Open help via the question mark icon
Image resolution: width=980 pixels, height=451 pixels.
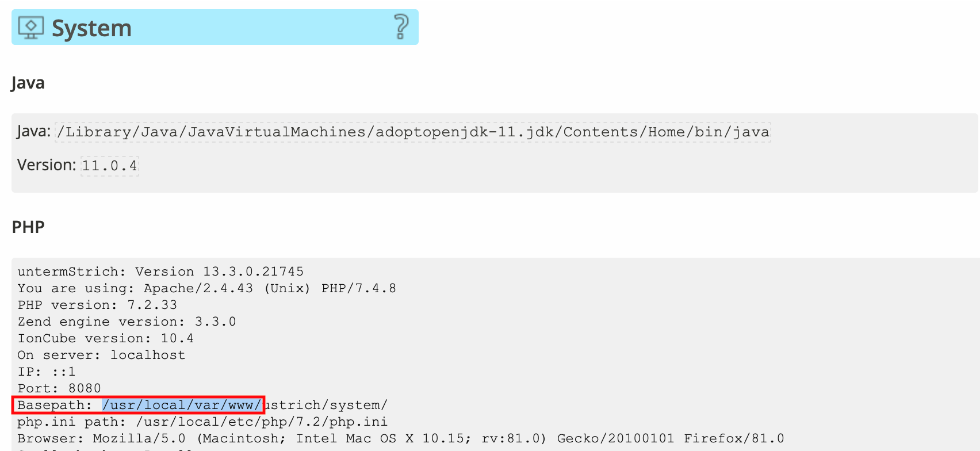[x=401, y=27]
